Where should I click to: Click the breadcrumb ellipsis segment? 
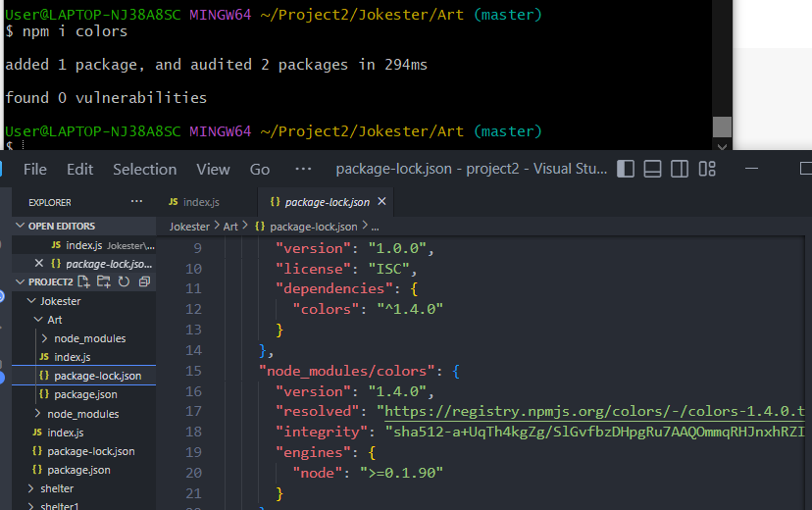pyautogui.click(x=375, y=227)
